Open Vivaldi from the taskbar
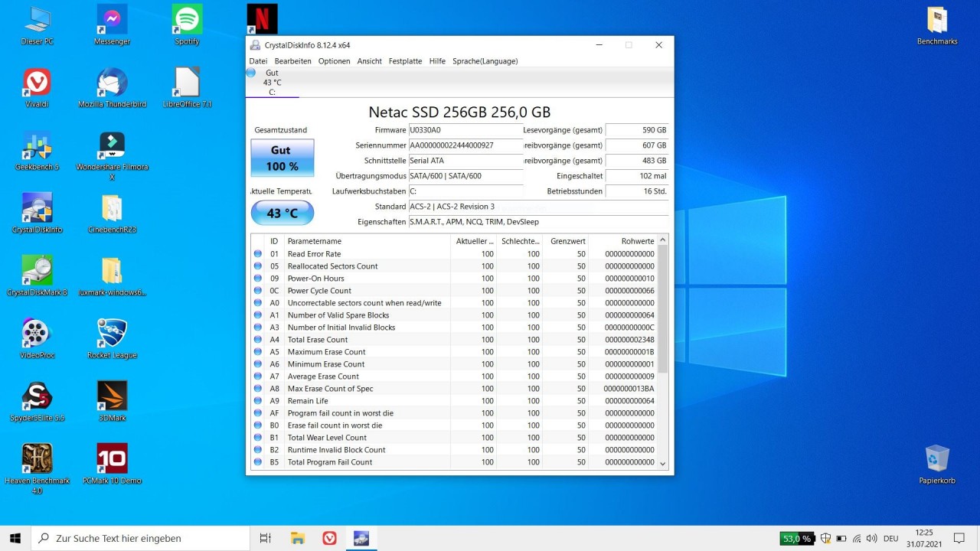This screenshot has height=551, width=980. click(329, 538)
